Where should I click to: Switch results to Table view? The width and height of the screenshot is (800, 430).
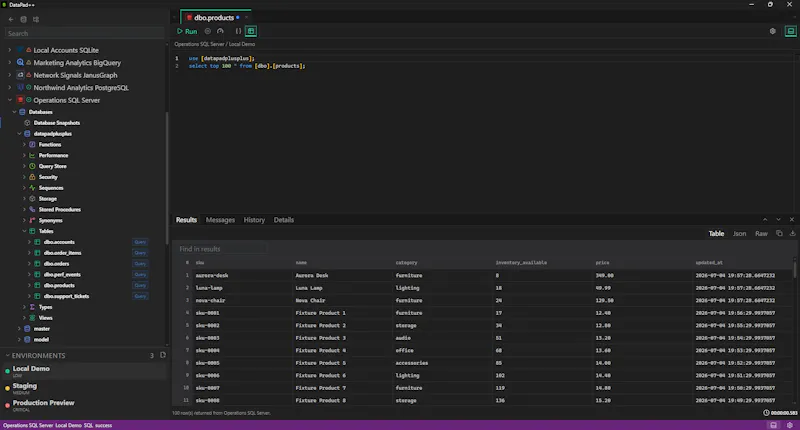[x=716, y=234]
